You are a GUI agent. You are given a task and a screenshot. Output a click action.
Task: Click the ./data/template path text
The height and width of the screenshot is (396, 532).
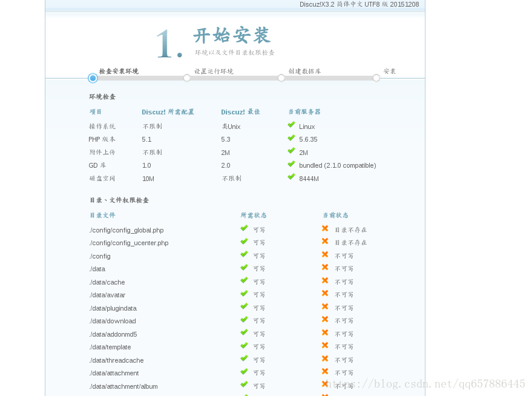pos(110,347)
